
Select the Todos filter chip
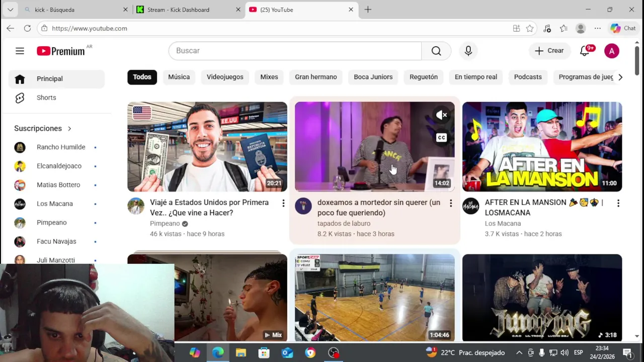click(142, 77)
